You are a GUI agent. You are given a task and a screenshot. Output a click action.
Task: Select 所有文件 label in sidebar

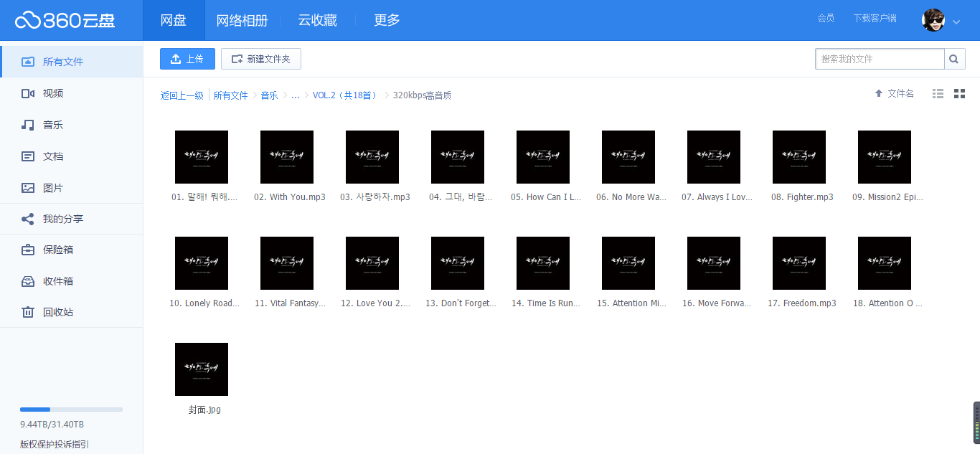[63, 62]
